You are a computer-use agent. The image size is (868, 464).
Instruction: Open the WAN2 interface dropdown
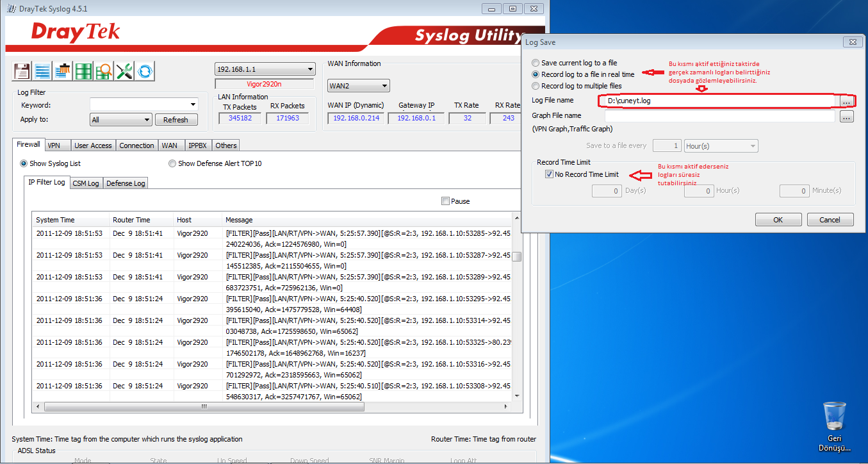358,86
